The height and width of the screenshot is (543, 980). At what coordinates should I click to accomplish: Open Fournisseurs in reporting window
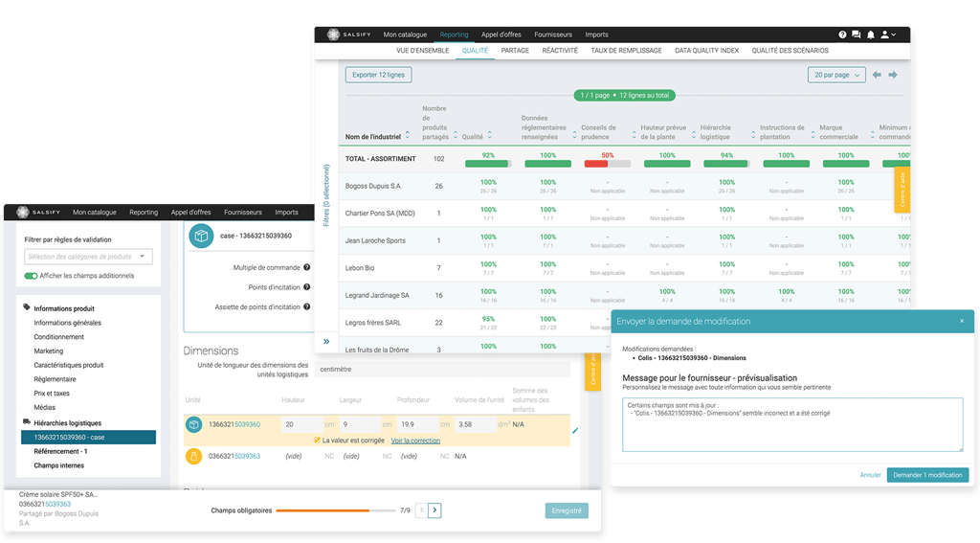(x=553, y=35)
